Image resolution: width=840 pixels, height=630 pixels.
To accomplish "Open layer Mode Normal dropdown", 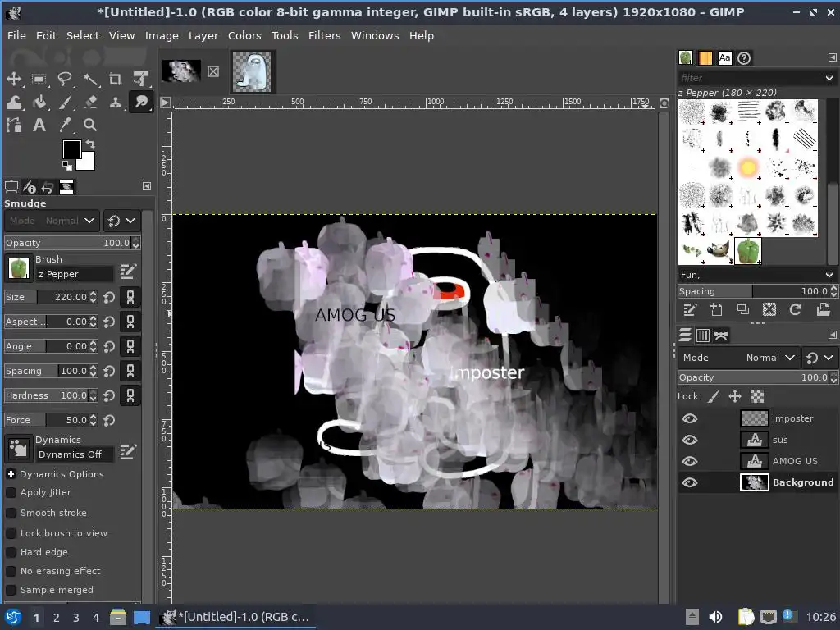I will [738, 358].
